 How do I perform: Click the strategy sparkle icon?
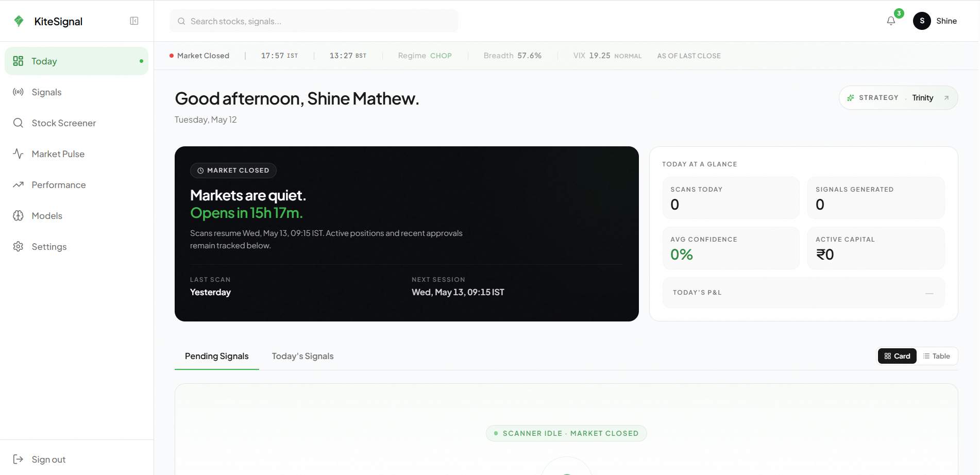coord(851,98)
